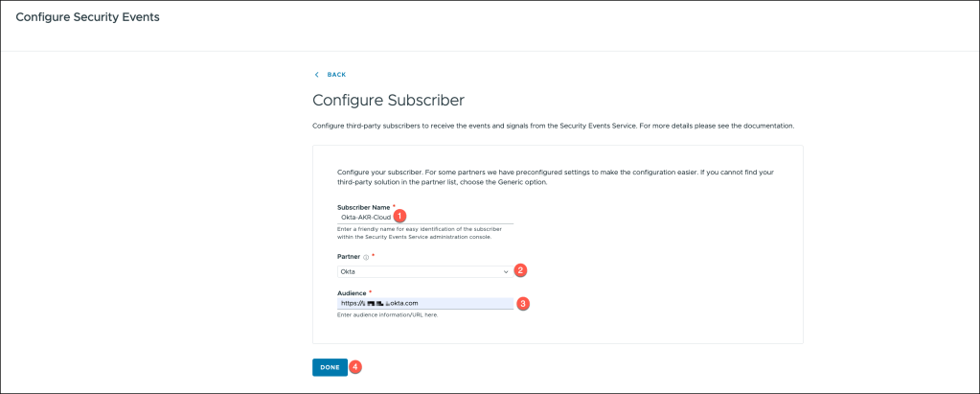Screen dimensions: 980x394
Task: Click the info icon beside Partner label
Action: (x=366, y=258)
